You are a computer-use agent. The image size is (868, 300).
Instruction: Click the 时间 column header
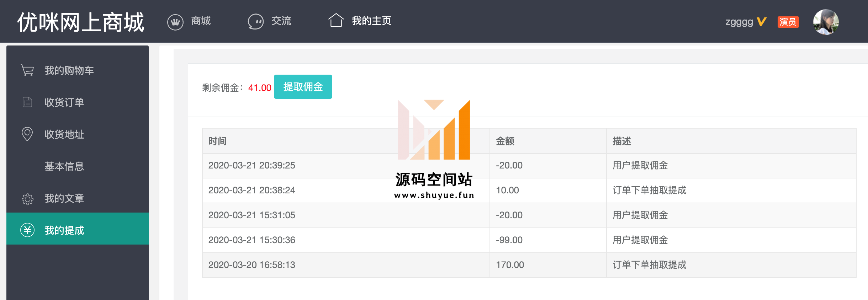(217, 141)
